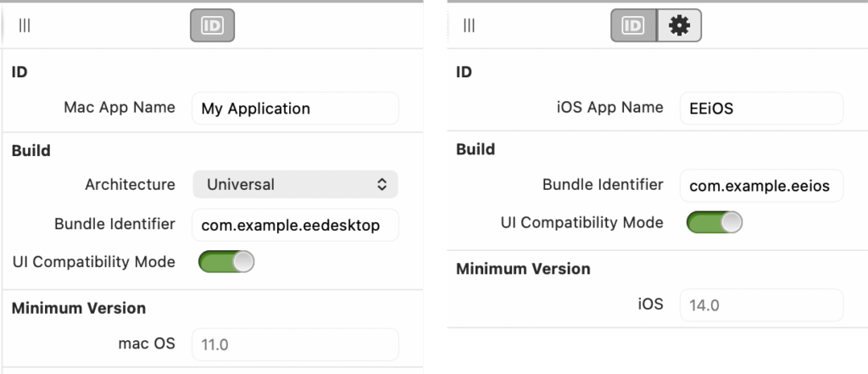Click the left panel drag handle icon
This screenshot has width=868, height=374.
pos(25,25)
